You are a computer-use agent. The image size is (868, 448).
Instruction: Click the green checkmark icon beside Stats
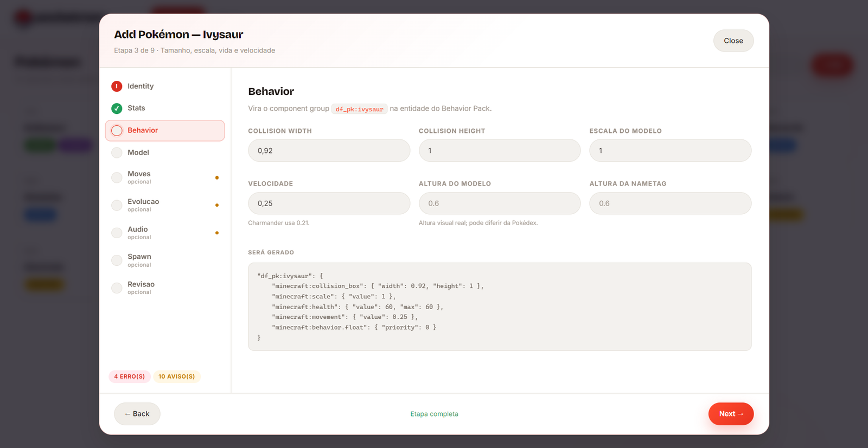pos(117,108)
